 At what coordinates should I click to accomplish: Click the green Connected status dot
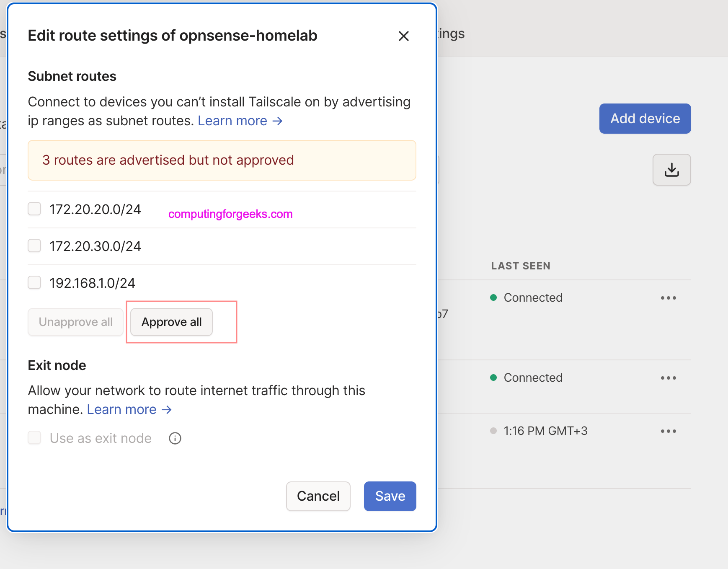[494, 297]
